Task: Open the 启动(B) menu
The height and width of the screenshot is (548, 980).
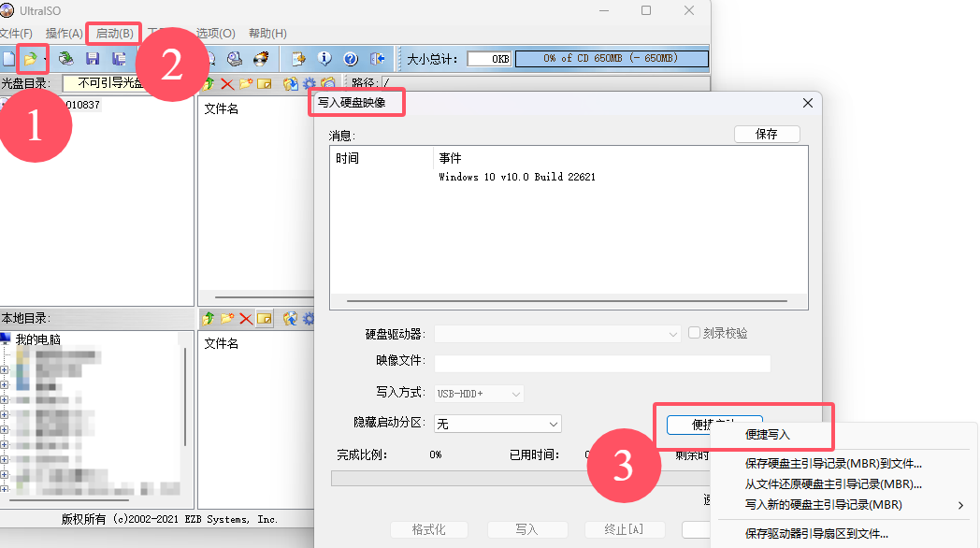Action: 115,34
